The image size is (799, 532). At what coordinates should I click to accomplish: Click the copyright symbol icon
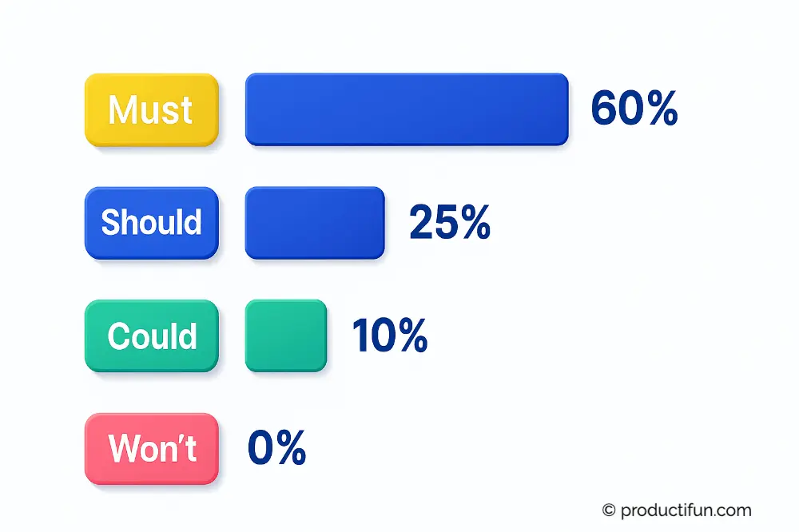tap(609, 510)
